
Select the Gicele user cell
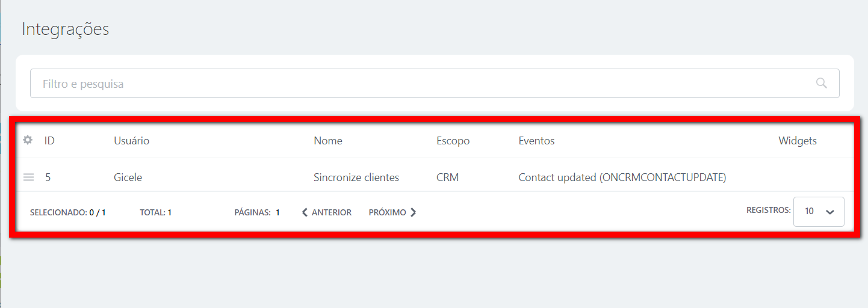tap(128, 177)
